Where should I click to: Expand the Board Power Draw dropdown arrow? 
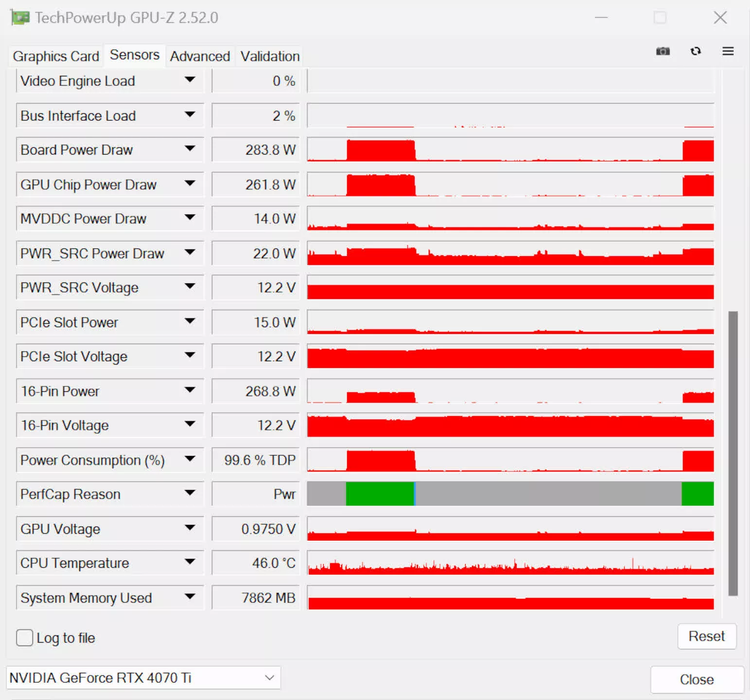pyautogui.click(x=190, y=149)
